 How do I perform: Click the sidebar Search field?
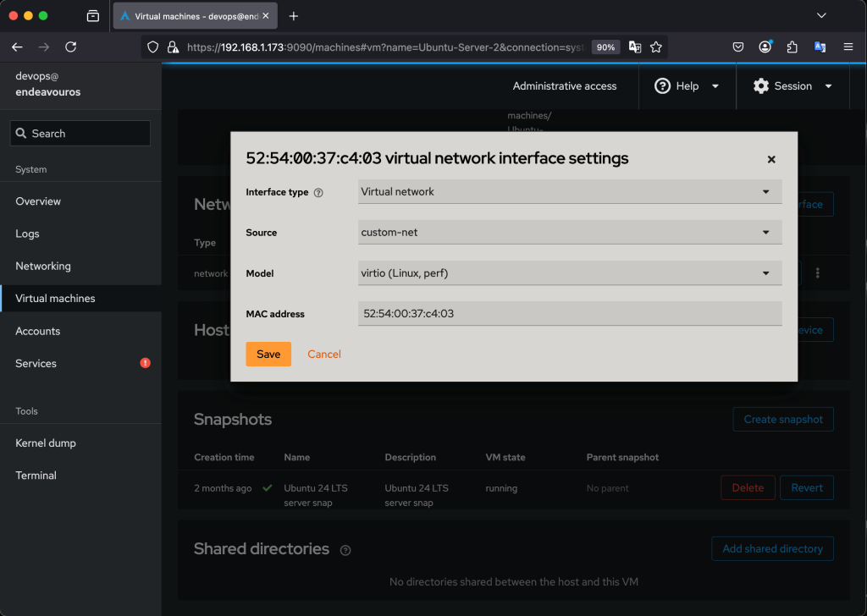[80, 134]
